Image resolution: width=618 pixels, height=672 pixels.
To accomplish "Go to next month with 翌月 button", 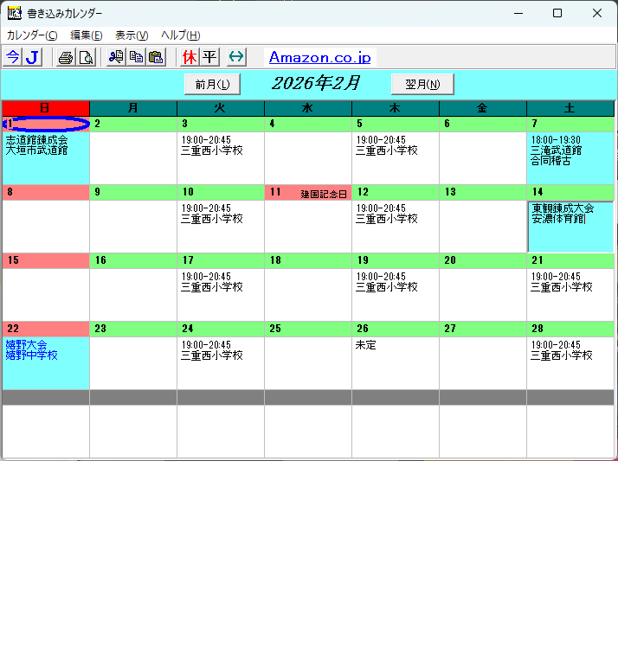I will [422, 84].
